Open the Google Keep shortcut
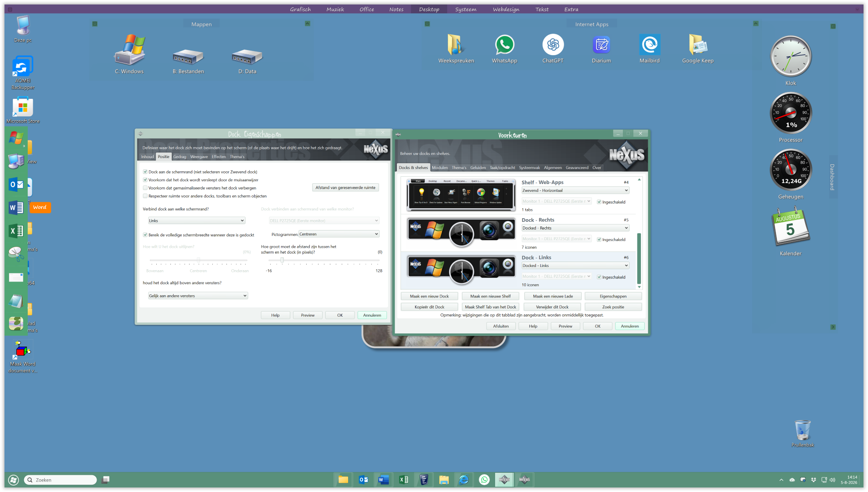 [x=698, y=49]
